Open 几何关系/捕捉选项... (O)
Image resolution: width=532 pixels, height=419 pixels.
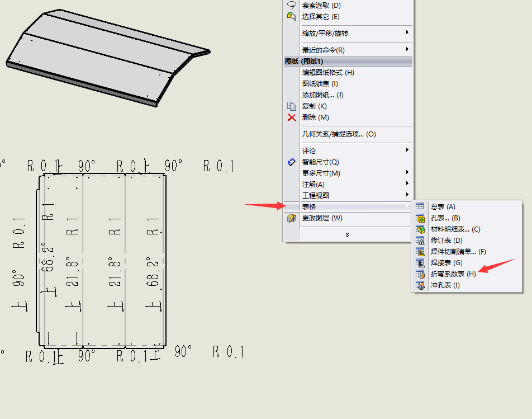[339, 134]
